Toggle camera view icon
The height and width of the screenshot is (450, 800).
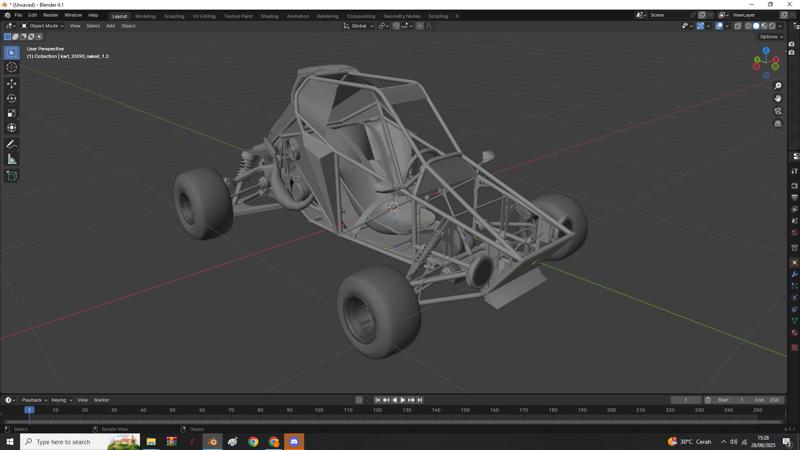point(778,111)
